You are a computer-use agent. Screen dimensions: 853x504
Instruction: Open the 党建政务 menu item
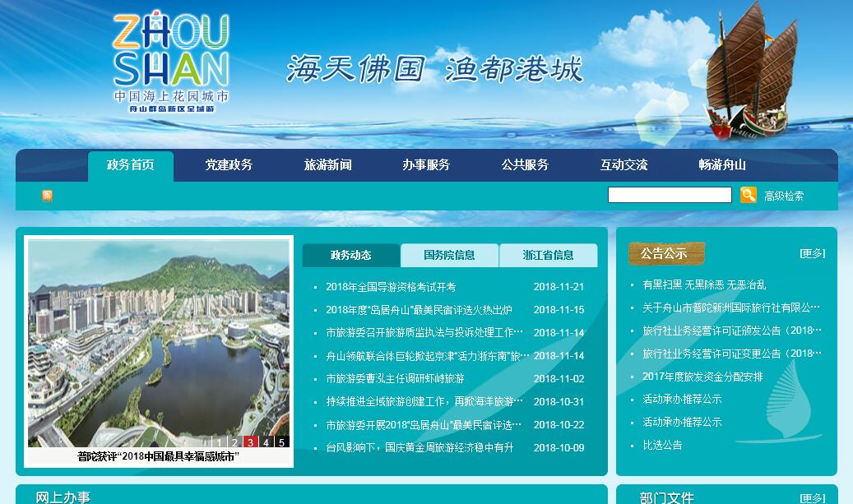[x=229, y=165]
